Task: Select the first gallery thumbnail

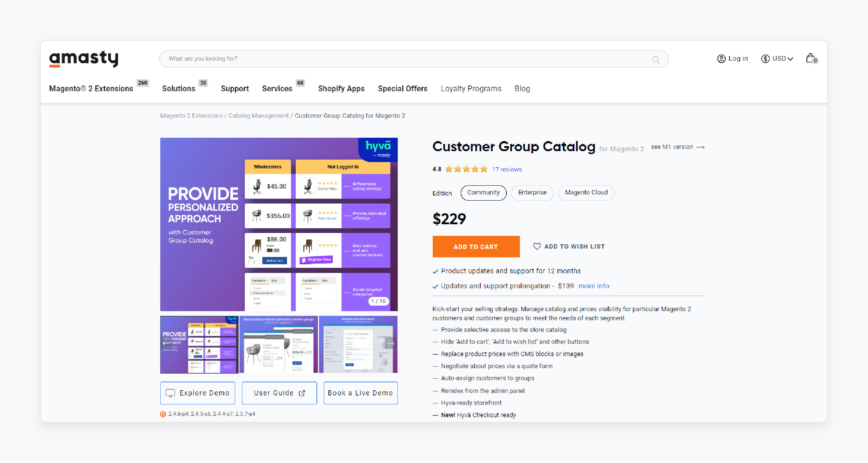Action: [x=199, y=344]
